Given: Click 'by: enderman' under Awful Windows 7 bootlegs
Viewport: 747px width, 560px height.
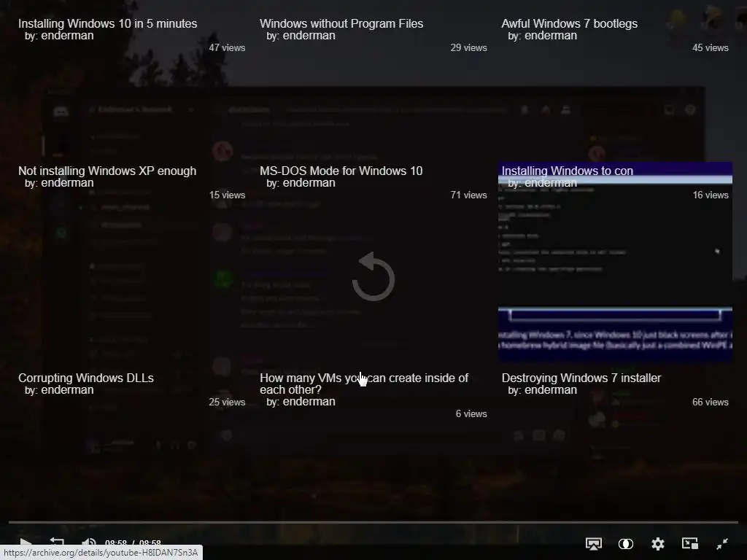Looking at the screenshot, I should 542,36.
